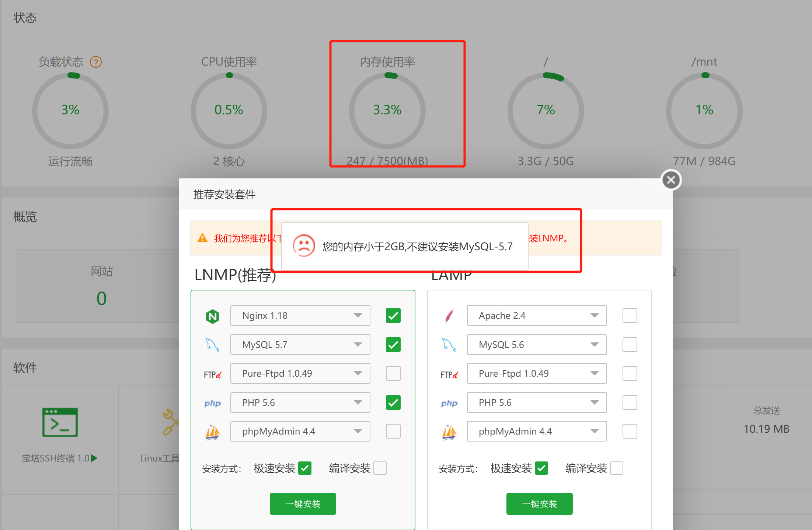
Task: Close the recommended install dialog
Action: coord(671,180)
